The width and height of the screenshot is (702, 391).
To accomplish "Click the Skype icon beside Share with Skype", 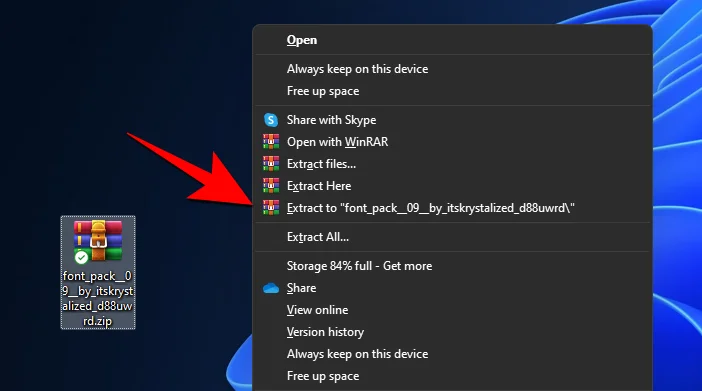I will click(271, 120).
